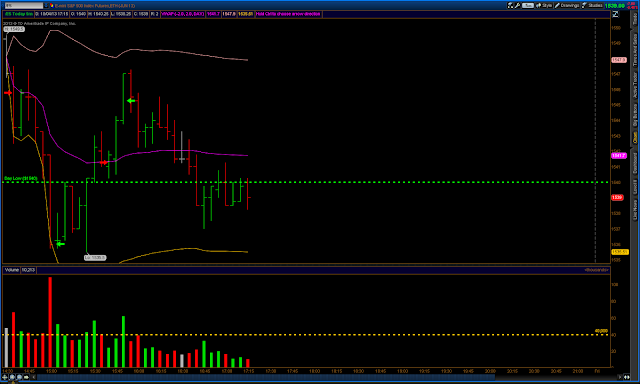Open the chart Style menu
The width and height of the screenshot is (640, 384).
tap(544, 5)
